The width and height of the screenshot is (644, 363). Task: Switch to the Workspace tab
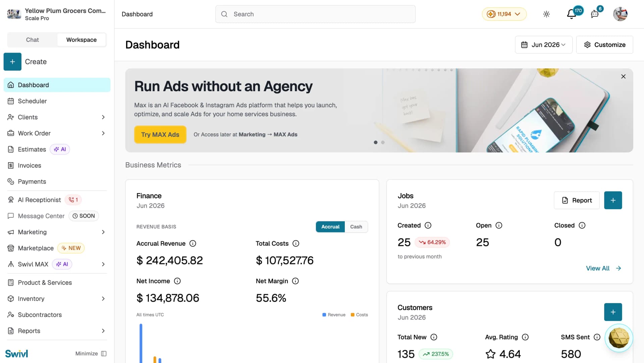click(82, 40)
